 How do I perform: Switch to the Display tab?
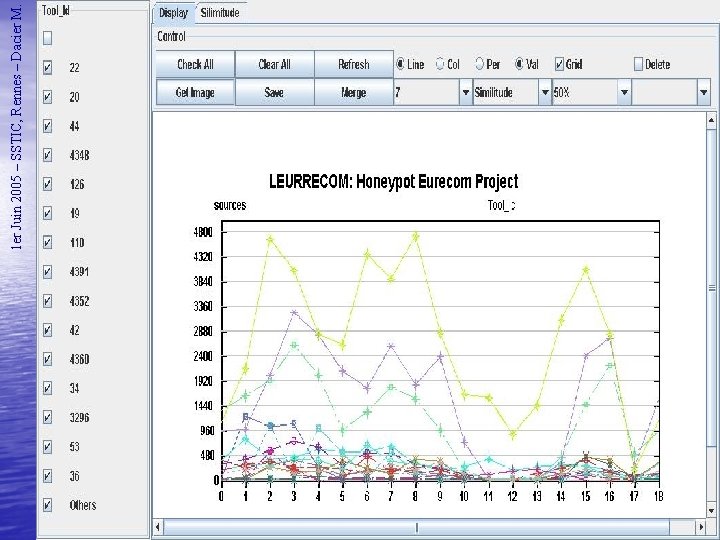click(x=174, y=13)
